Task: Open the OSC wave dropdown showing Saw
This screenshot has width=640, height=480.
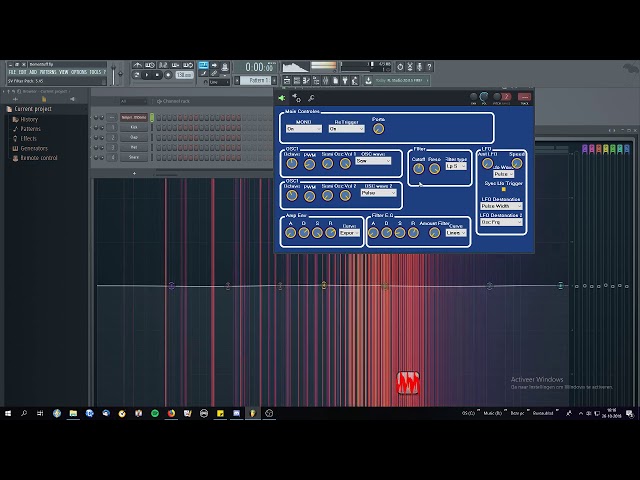Action: (373, 161)
